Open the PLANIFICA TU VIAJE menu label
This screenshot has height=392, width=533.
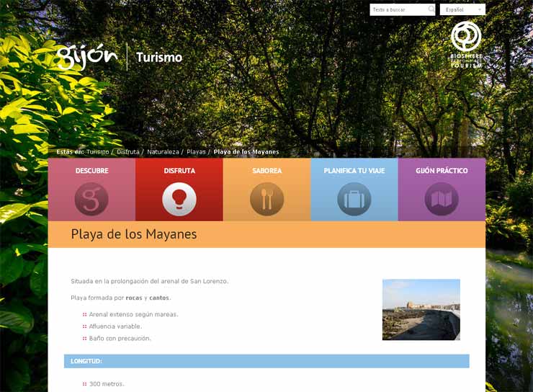click(x=354, y=171)
